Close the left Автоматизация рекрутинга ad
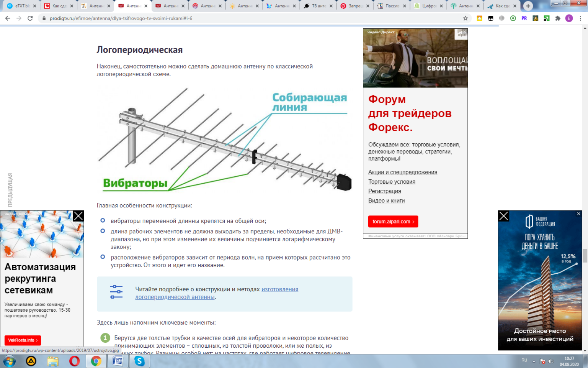The width and height of the screenshot is (588, 368). tap(78, 216)
